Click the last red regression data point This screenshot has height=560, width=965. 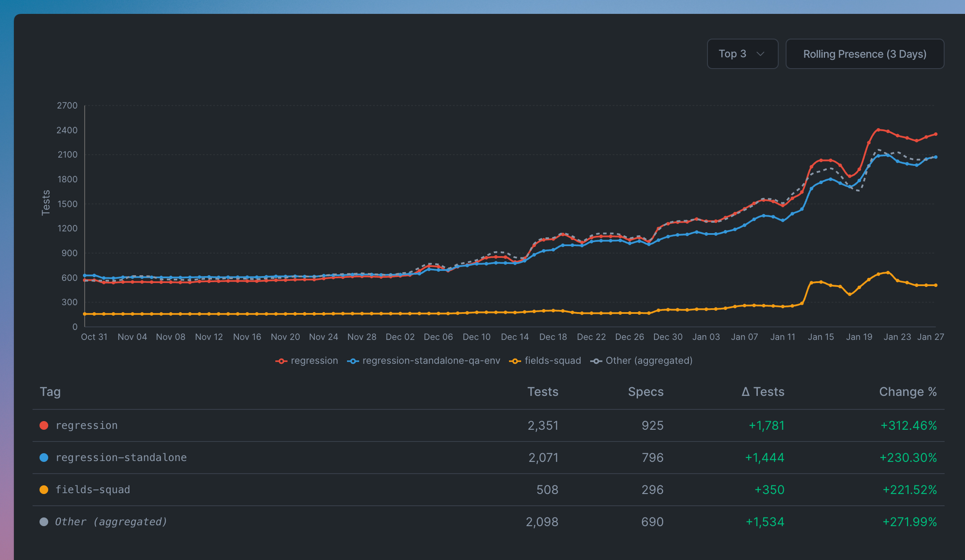[x=935, y=134]
